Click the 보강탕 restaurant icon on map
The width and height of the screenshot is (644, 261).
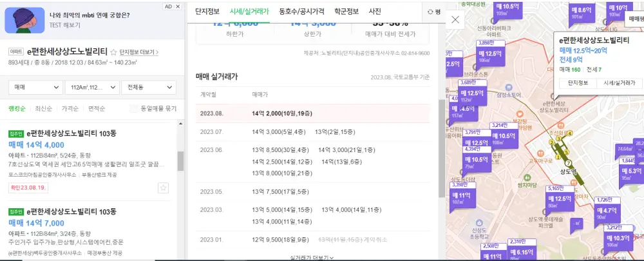pos(519,113)
